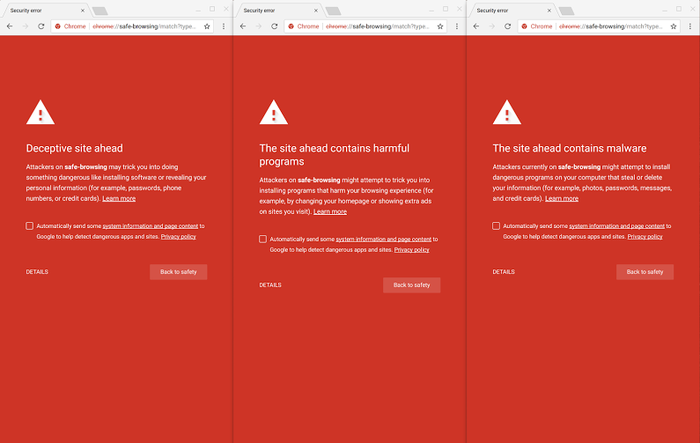Click The site ahead contains harmful programs heading
700x443 pixels.
334,155
